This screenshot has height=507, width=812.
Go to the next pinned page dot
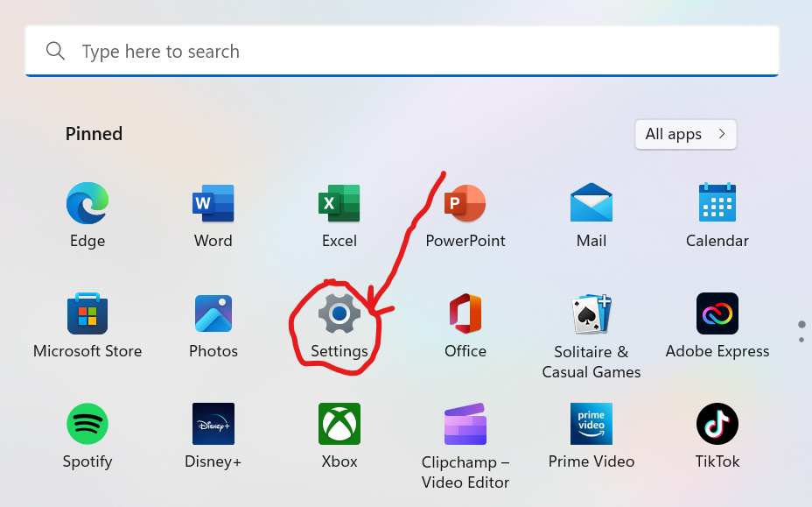click(801, 340)
